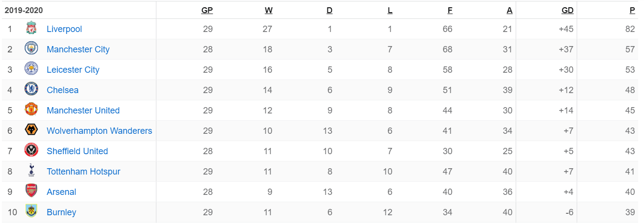Viewport: 644px width, 223px height.
Task: Sort table by P points header
Action: pyautogui.click(x=632, y=10)
